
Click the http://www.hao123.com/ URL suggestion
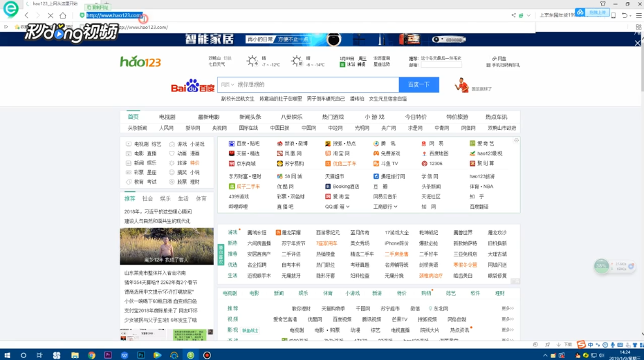click(x=144, y=27)
